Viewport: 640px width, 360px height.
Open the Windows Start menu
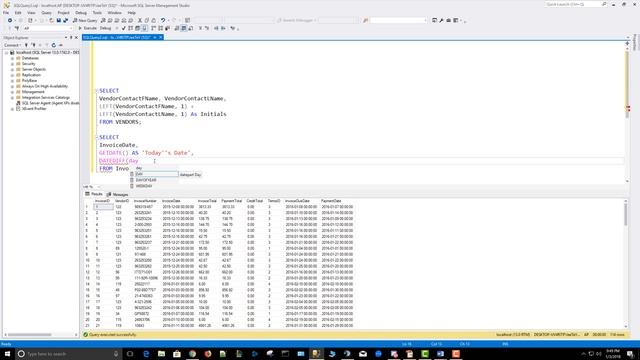7,353
